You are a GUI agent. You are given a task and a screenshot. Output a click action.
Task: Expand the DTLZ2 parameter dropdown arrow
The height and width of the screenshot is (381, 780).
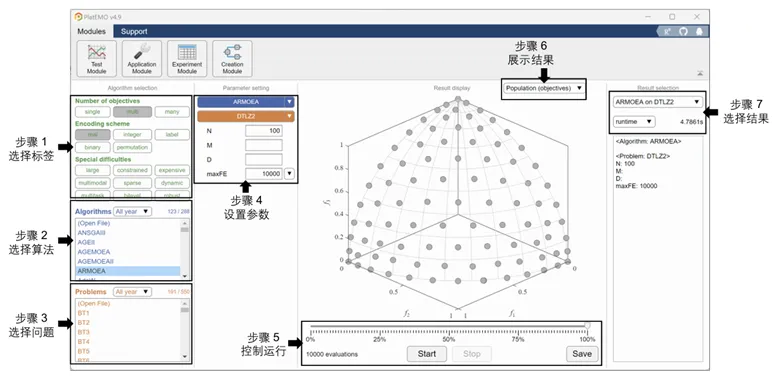pyautogui.click(x=289, y=116)
